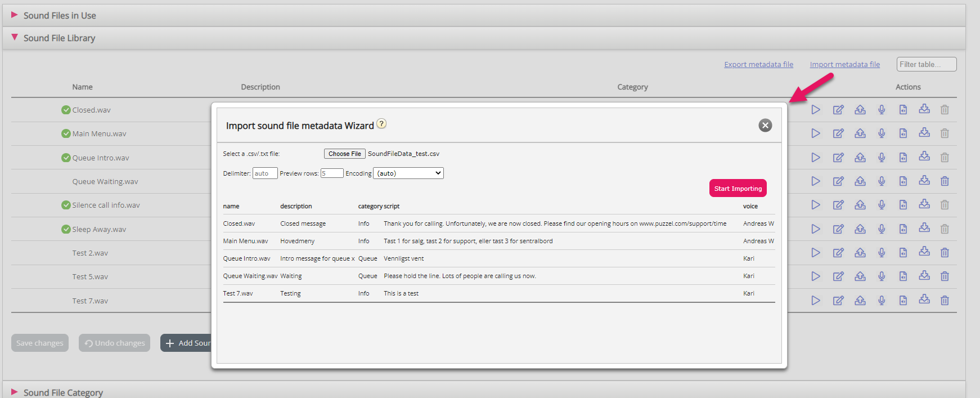Delete the Test 2.wav sound file

point(945,253)
